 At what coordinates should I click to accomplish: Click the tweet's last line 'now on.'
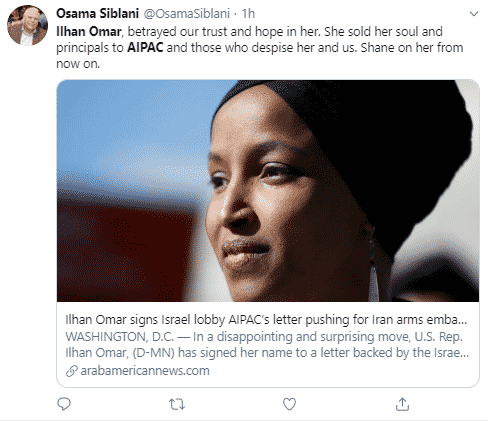[x=78, y=64]
